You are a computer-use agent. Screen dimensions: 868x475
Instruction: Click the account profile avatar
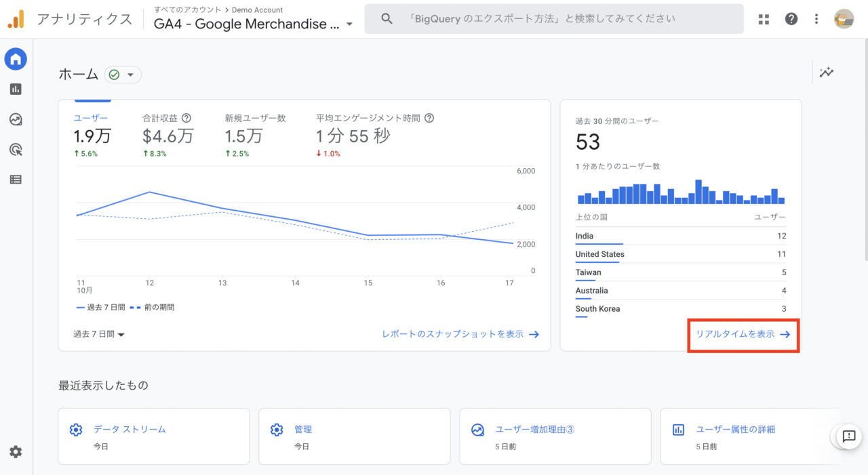pyautogui.click(x=844, y=19)
